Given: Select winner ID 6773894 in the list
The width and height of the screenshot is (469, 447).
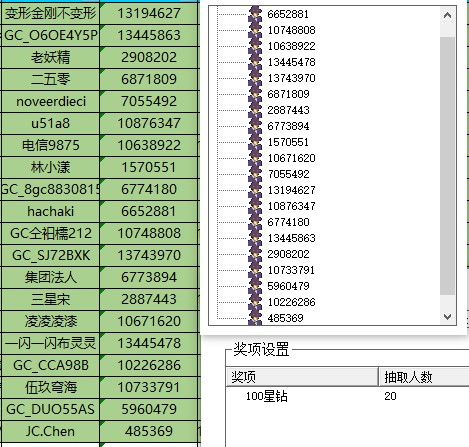Looking at the screenshot, I should [288, 126].
